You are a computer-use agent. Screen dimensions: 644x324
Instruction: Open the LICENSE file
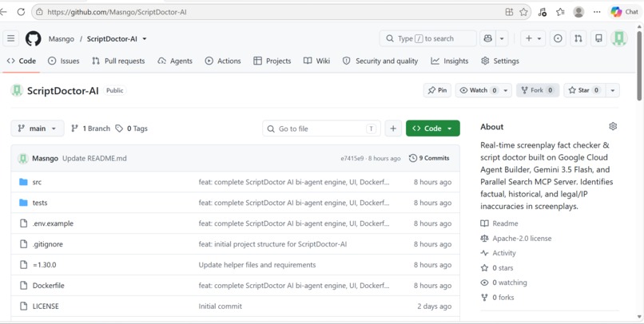pos(46,306)
